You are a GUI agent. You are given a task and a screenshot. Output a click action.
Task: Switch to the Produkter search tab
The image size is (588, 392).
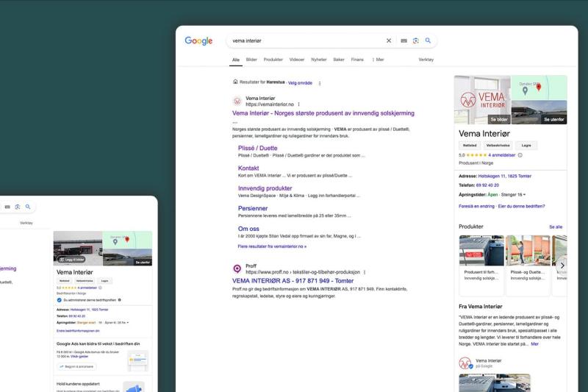[273, 60]
